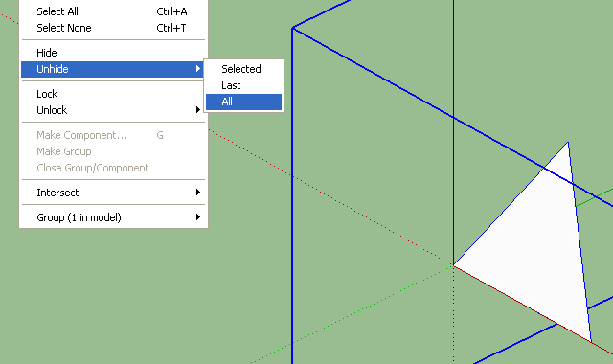Screen dimensions: 613x364
Task: Click the Group row's submenu arrow
Action: (198, 217)
